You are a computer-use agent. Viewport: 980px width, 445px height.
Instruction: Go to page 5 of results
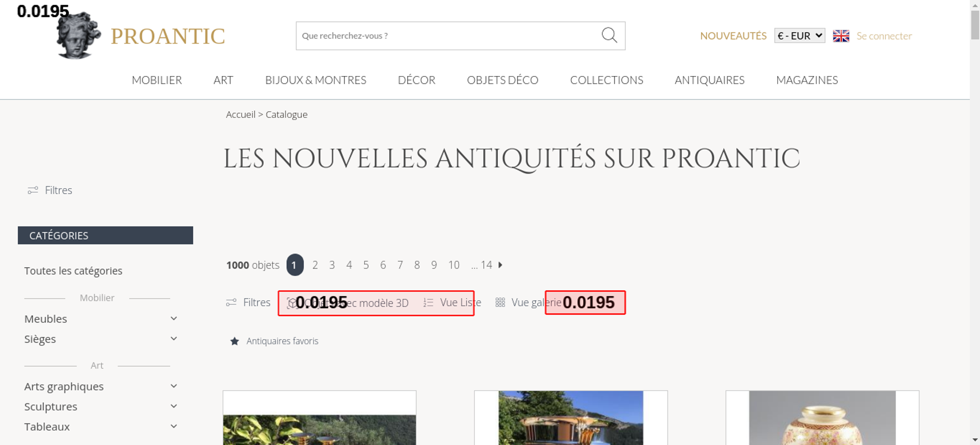click(x=366, y=265)
